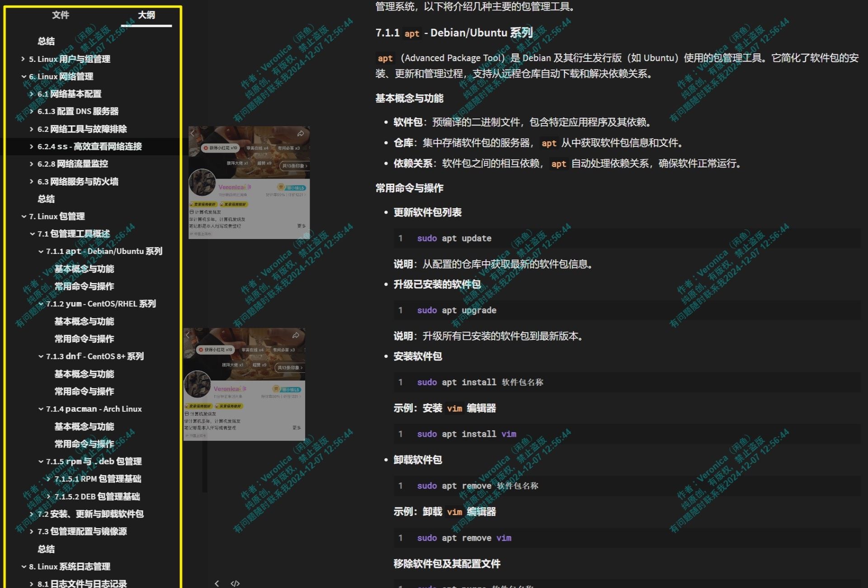Click 共13条印象 button in first profile image

click(x=294, y=166)
